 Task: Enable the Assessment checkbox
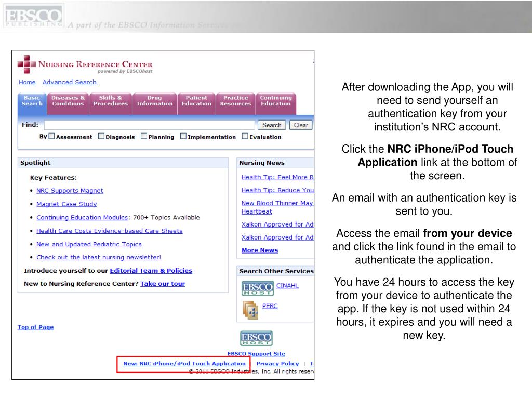pos(51,136)
